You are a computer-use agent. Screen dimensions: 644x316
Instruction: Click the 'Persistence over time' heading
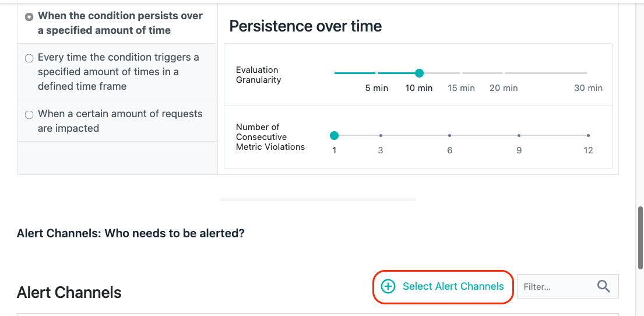click(305, 26)
